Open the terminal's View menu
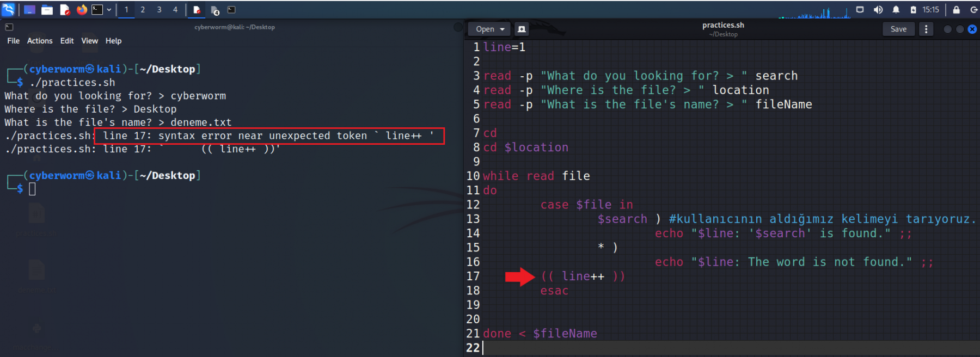The width and height of the screenshot is (980, 357). click(x=89, y=41)
